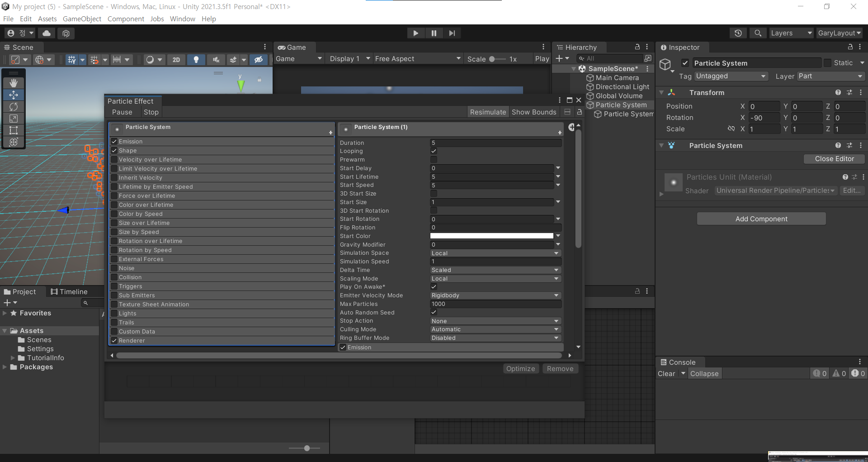The width and height of the screenshot is (868, 462).
Task: Enable the Prewarm checkbox
Action: pyautogui.click(x=434, y=160)
